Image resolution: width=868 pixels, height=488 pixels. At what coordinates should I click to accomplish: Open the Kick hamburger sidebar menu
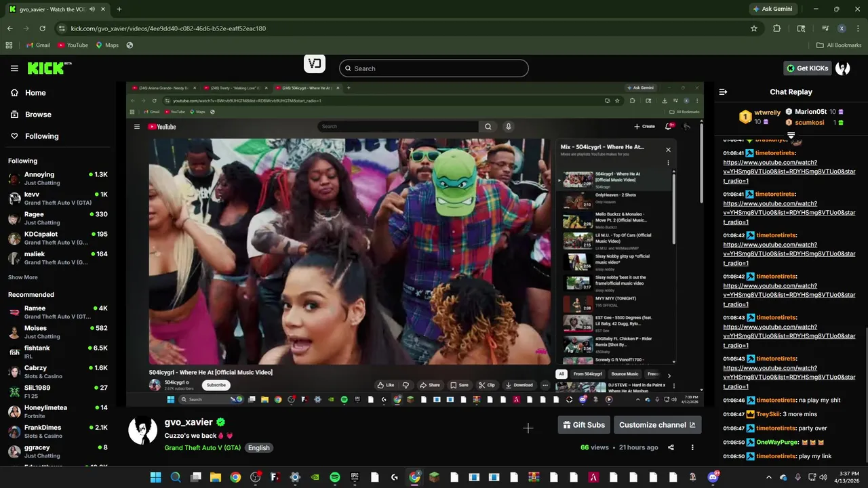pos(14,68)
